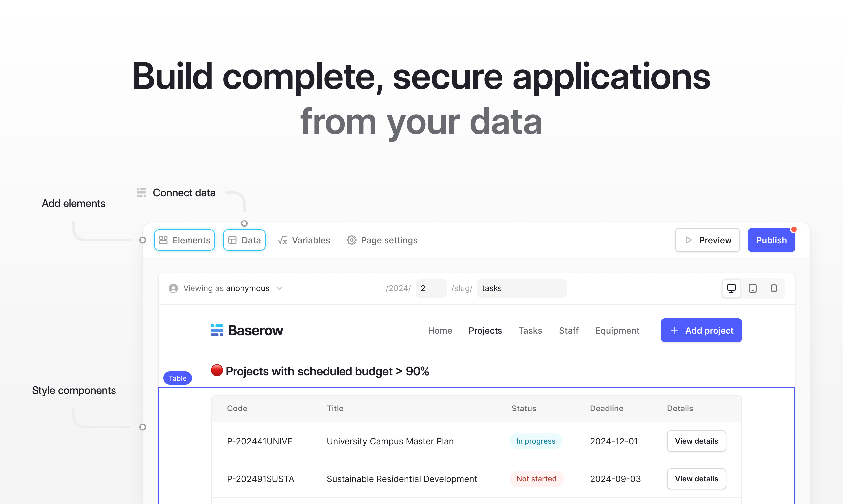Viewport: 843px width, 504px height.
Task: Switch to the Projects tab
Action: pyautogui.click(x=486, y=330)
